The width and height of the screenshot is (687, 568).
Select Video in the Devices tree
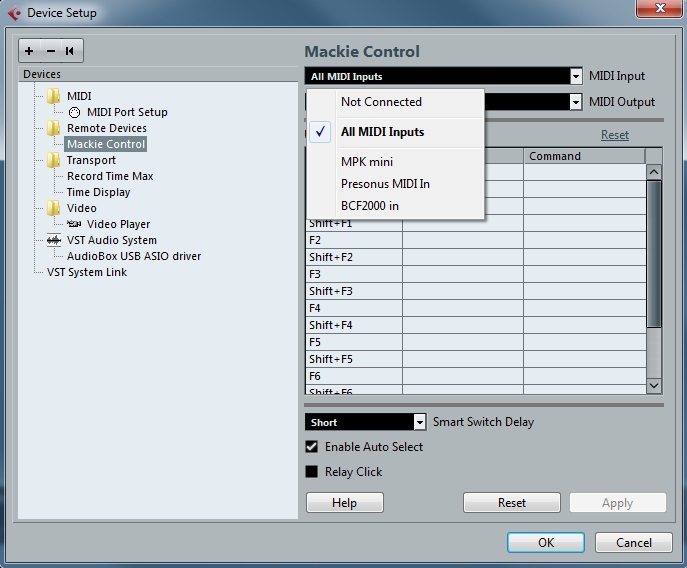(81, 208)
